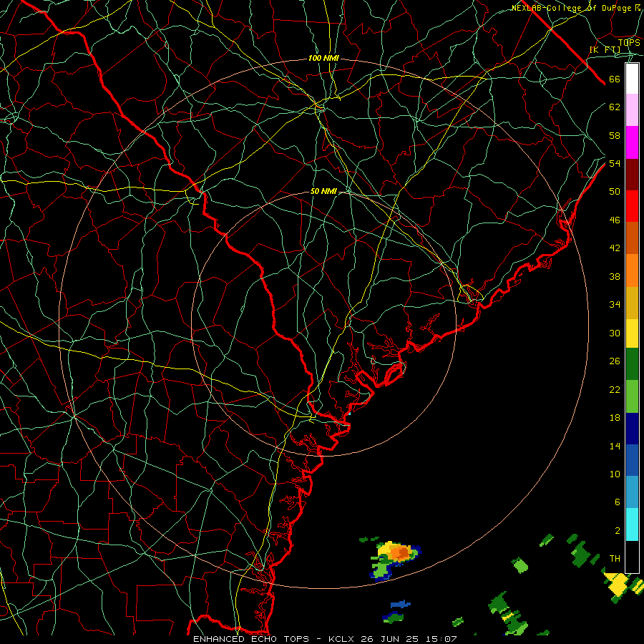Click the 18 legend scale value
Image resolution: width=644 pixels, height=644 pixels.
[x=615, y=418]
